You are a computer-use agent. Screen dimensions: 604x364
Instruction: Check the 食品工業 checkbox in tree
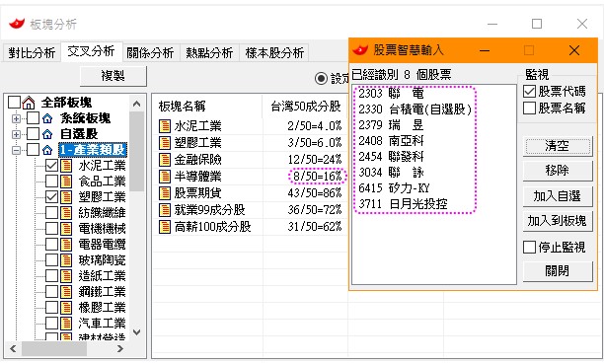51,182
